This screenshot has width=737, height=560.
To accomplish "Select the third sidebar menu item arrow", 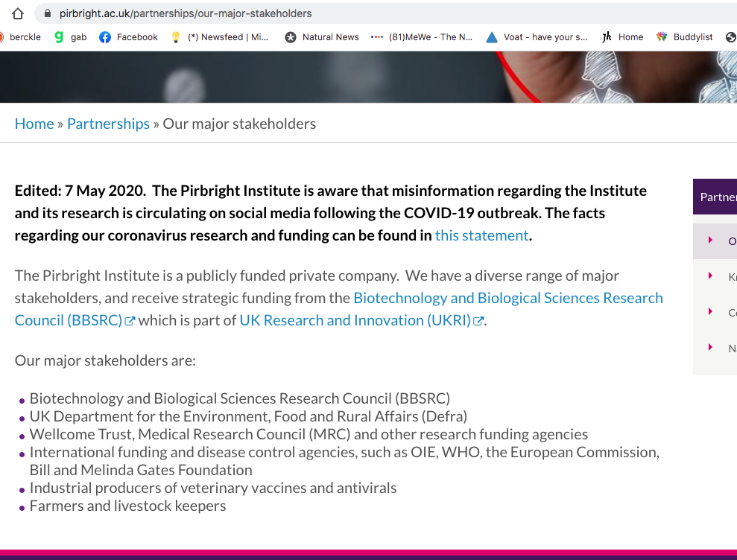I will (710, 311).
